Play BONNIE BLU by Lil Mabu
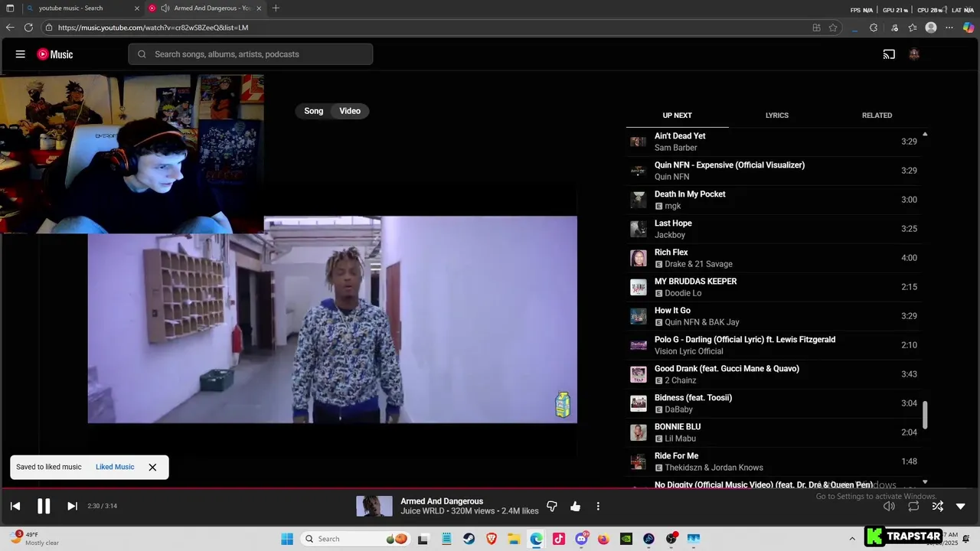Viewport: 980px width, 551px height. pyautogui.click(x=773, y=432)
